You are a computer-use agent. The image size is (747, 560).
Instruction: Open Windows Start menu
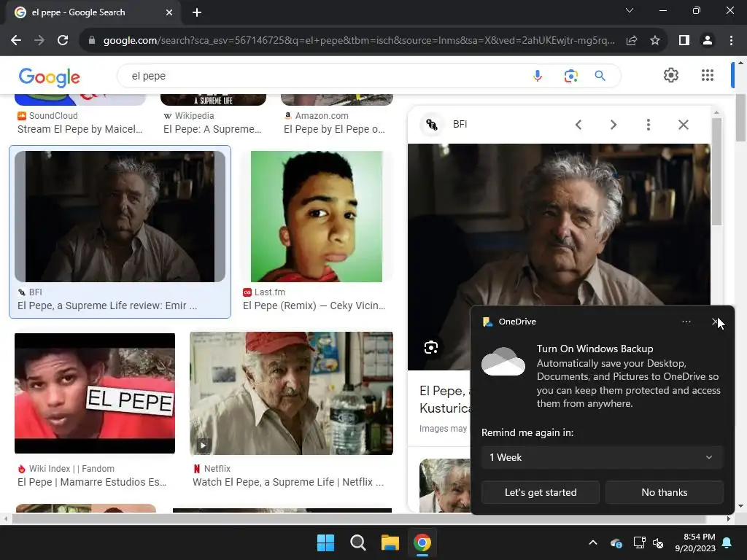(x=326, y=542)
